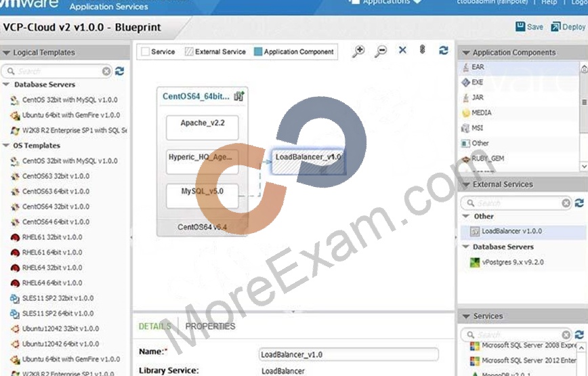Switch to the PROPERTIES tab
Screen dimensions: 588x376
[x=211, y=326]
